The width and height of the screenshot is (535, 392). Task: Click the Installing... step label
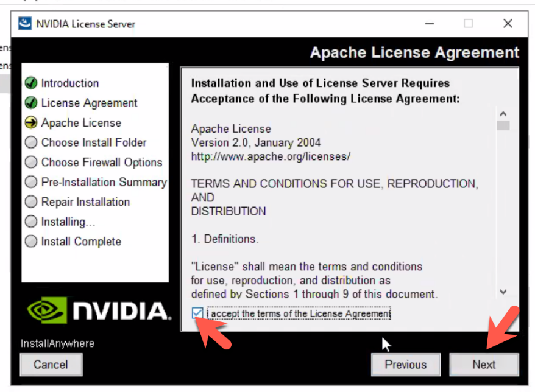[x=68, y=222]
